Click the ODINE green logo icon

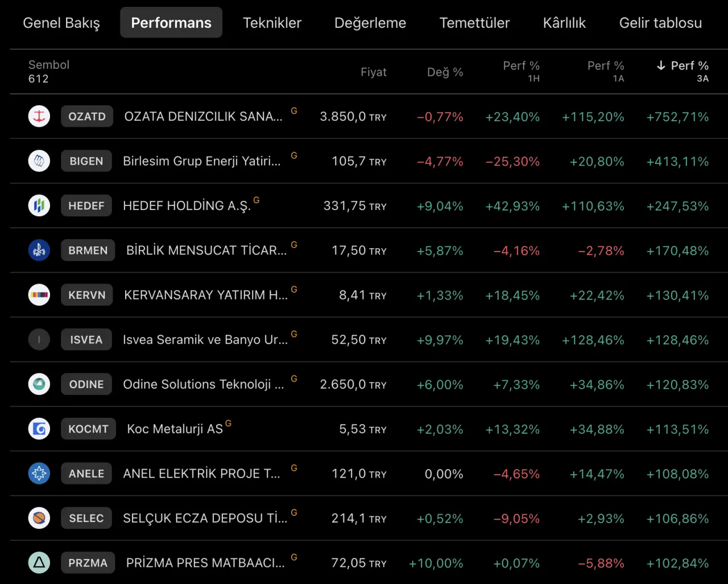[39, 384]
